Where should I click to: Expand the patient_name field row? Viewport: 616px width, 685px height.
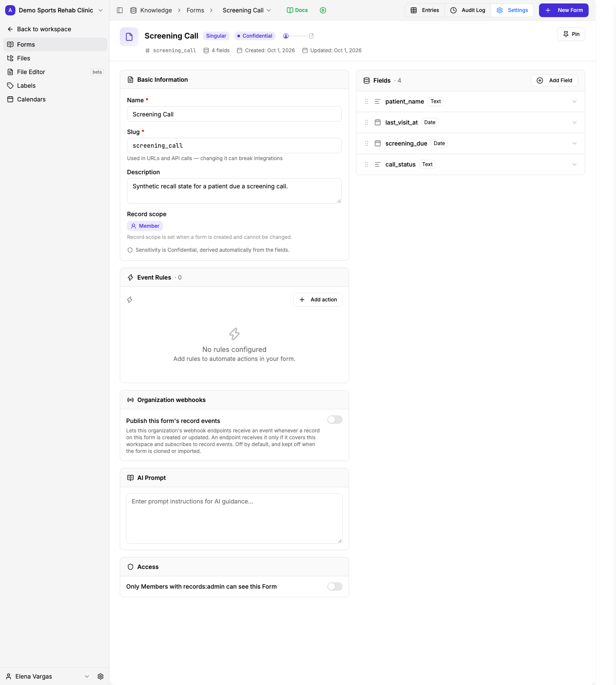click(x=575, y=101)
